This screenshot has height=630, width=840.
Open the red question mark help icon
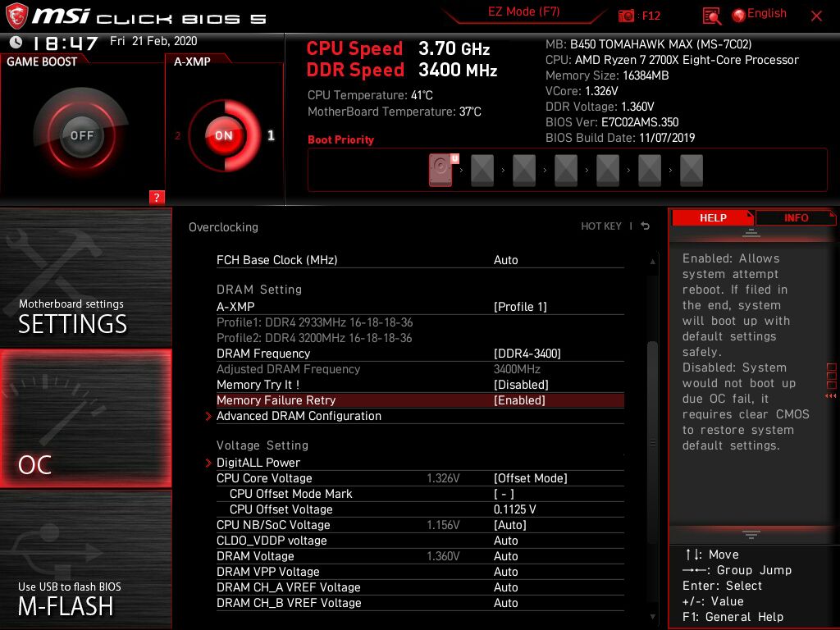tap(157, 197)
